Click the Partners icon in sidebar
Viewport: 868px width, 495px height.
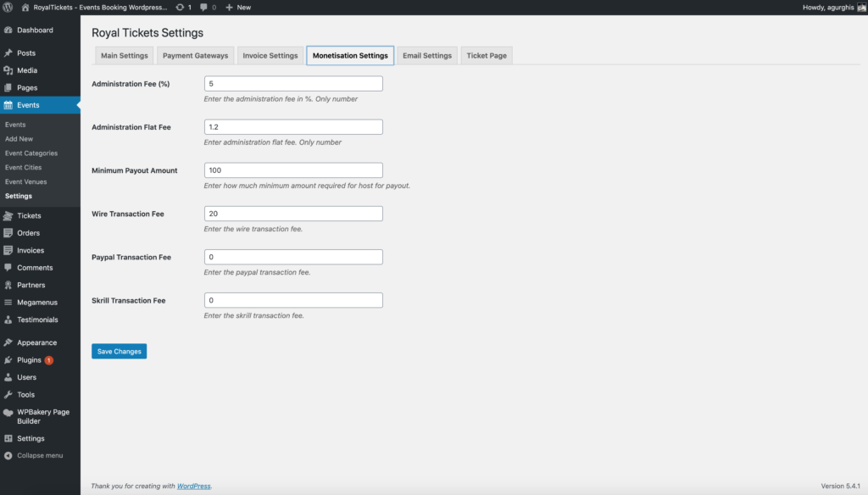(x=8, y=285)
